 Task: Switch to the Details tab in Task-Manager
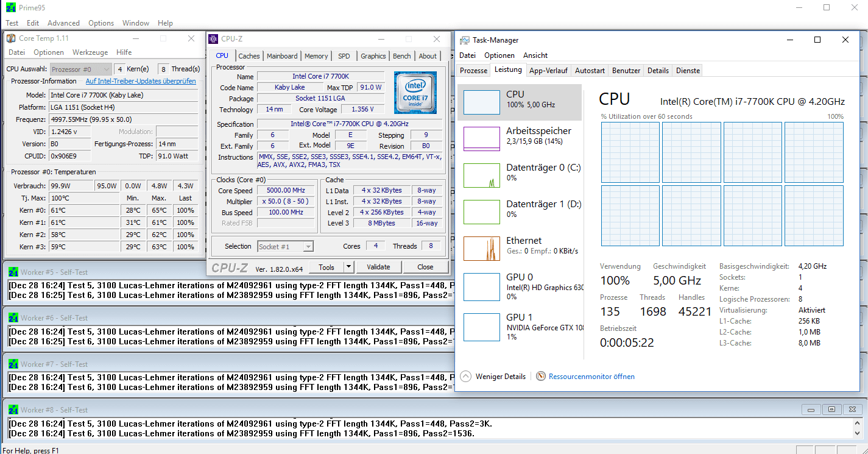658,70
